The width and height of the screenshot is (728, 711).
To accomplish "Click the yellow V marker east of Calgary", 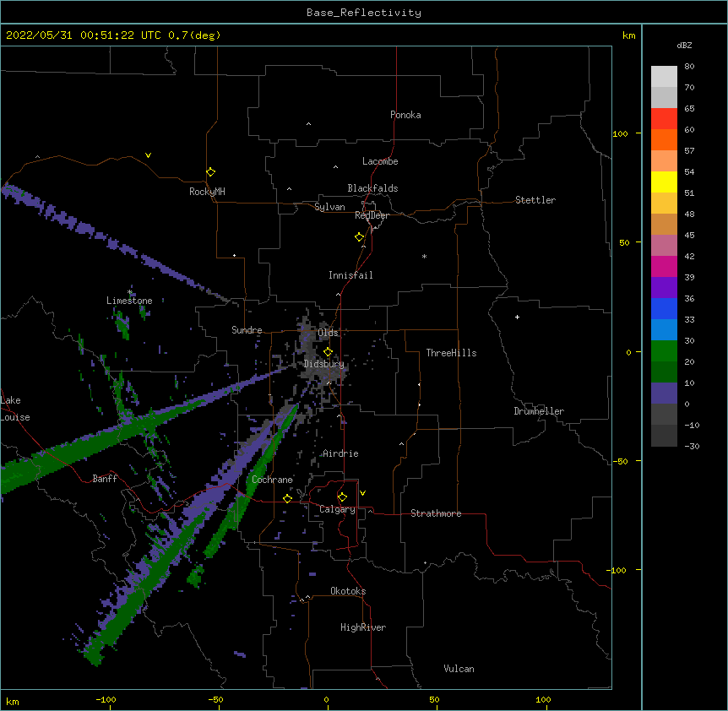I will (x=362, y=493).
